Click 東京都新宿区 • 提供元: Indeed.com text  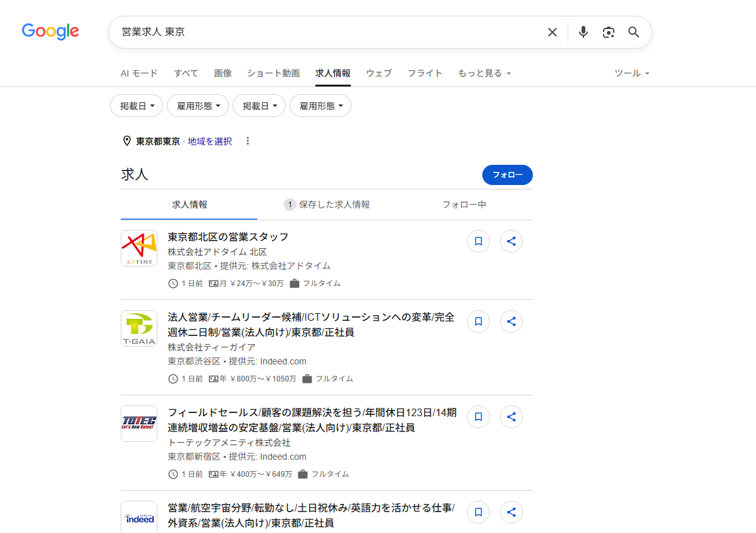click(x=237, y=457)
